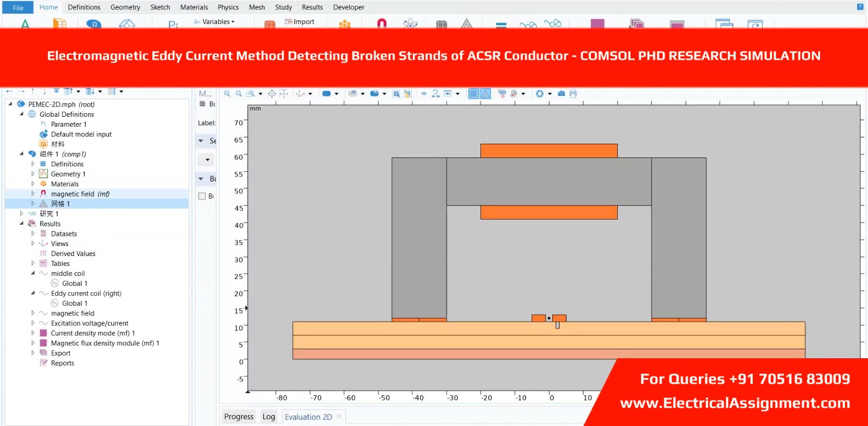Click the print graphics icon
The width and height of the screenshot is (868, 426).
pyautogui.click(x=573, y=94)
